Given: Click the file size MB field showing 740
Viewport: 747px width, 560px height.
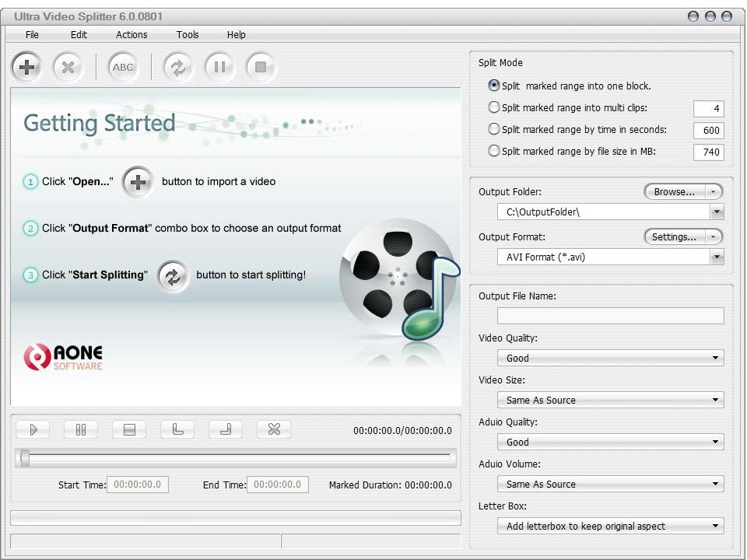Looking at the screenshot, I should 709,152.
